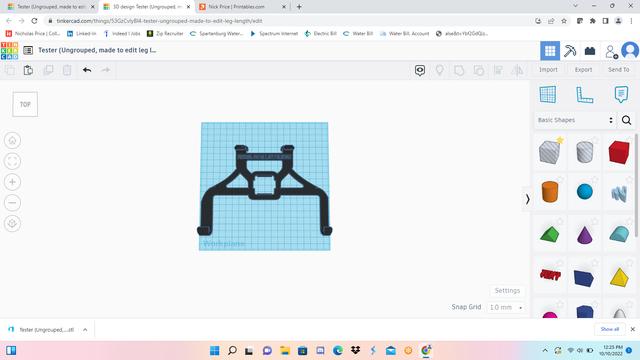Open workplane Settings button
Viewport: 640px width, 360px height.
click(x=507, y=291)
